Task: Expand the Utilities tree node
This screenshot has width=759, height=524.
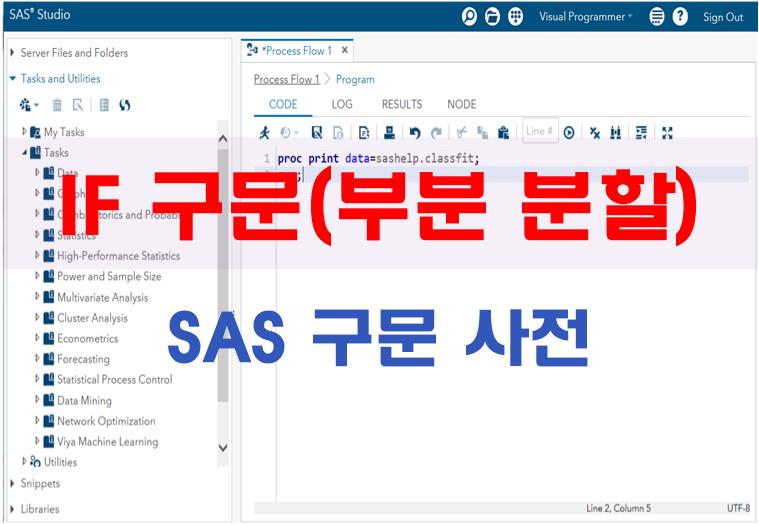Action: tap(24, 461)
